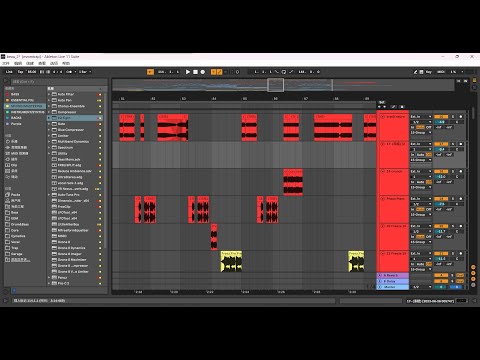Open the Help menu
This screenshot has height=360, width=480.
[66, 63]
